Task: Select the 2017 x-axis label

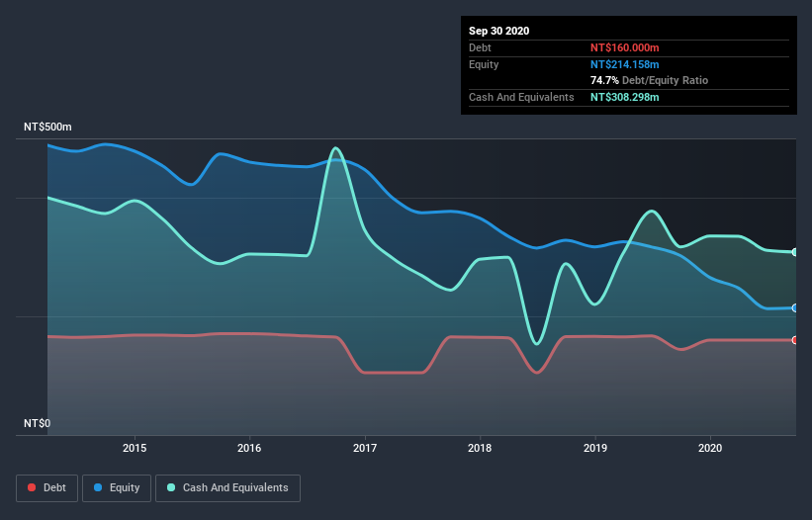Action: [365, 448]
